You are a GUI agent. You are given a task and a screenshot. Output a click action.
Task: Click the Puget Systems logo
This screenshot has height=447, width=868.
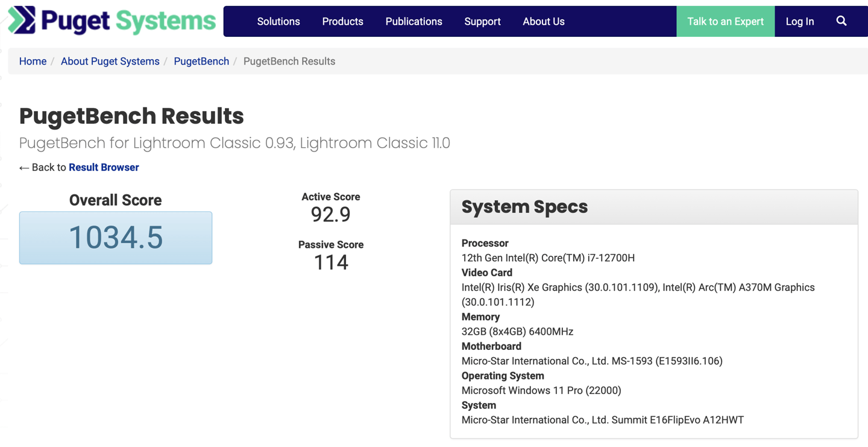(112, 21)
